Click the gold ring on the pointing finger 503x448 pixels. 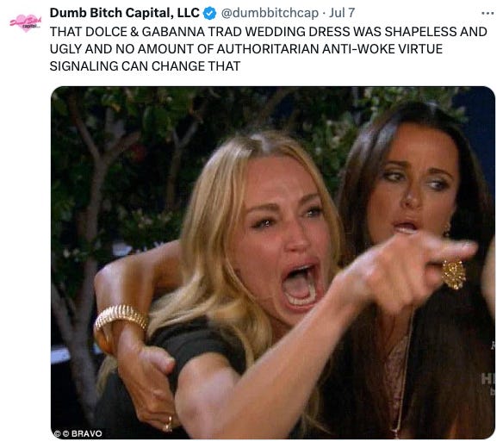454,274
